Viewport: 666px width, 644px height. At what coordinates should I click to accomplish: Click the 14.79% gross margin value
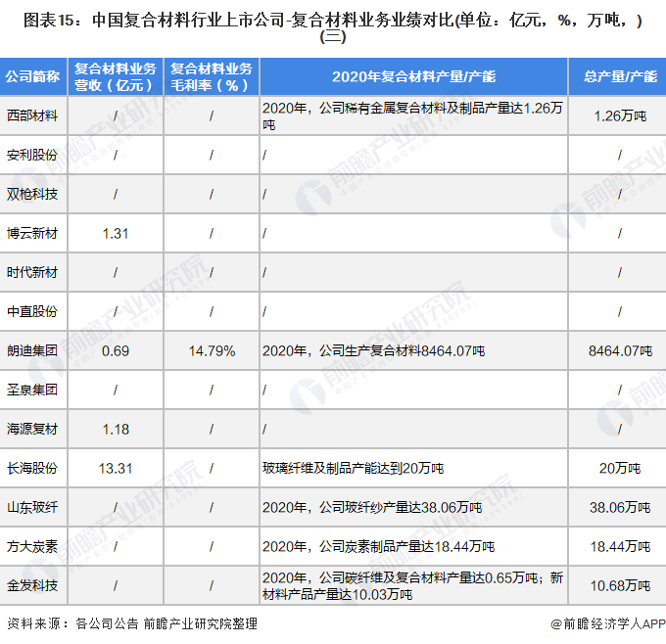point(212,350)
